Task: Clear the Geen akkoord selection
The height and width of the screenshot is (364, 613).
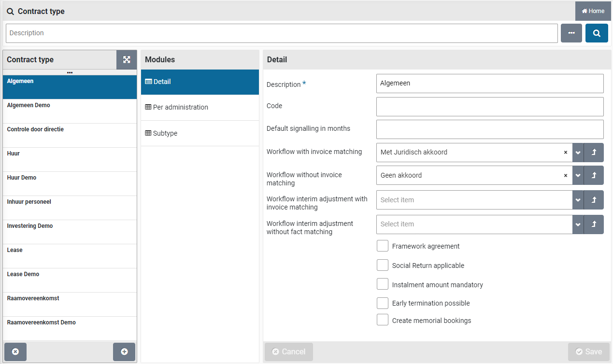Action: coord(565,176)
